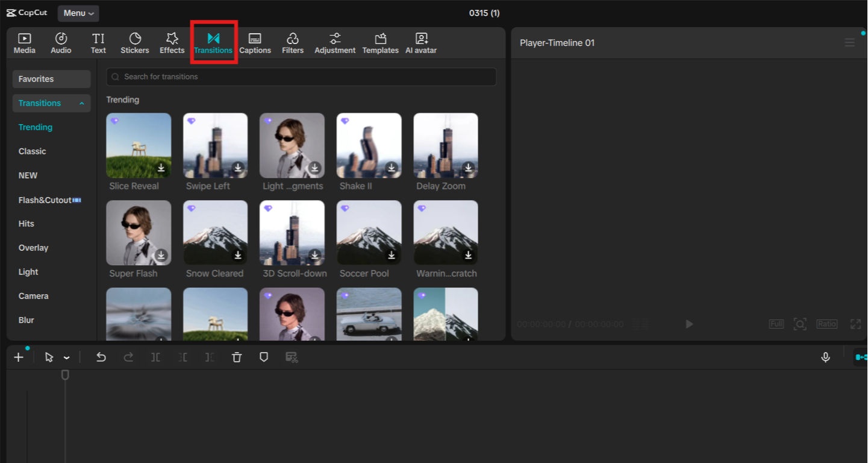Click the Undo icon in timeline toolbar

tap(101, 357)
